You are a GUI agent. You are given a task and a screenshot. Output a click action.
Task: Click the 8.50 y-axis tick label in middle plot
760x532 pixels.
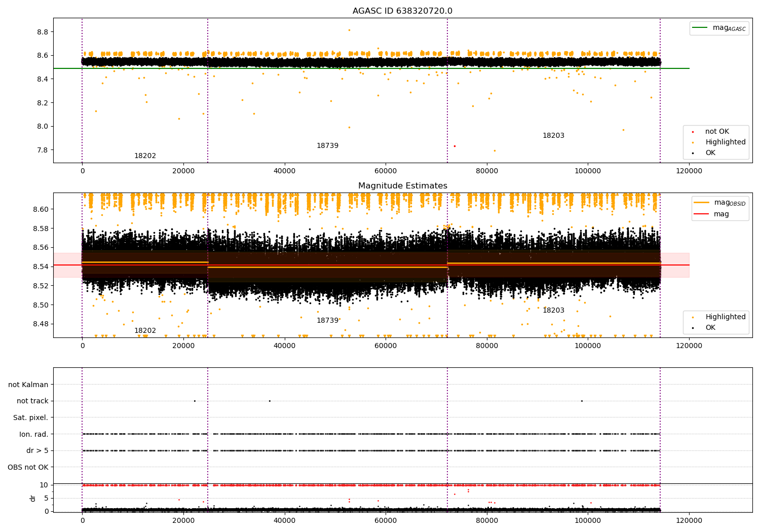click(x=41, y=305)
